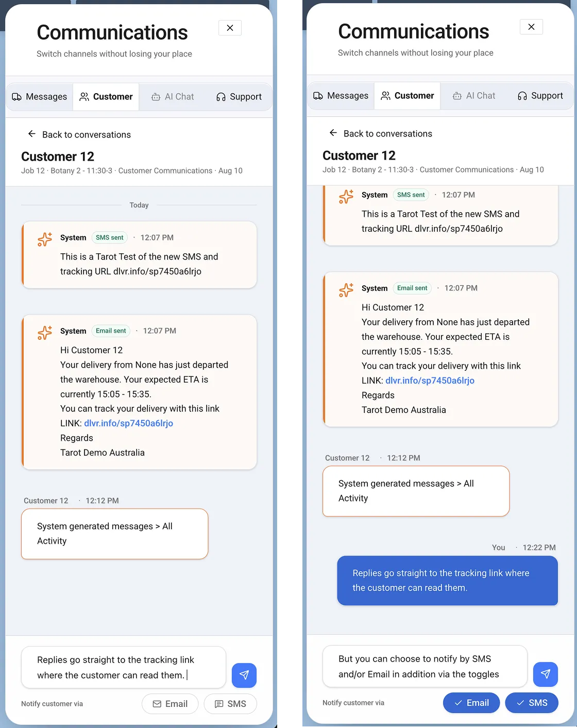
Task: Click Notify customer via label in left panel
Action: pyautogui.click(x=52, y=704)
